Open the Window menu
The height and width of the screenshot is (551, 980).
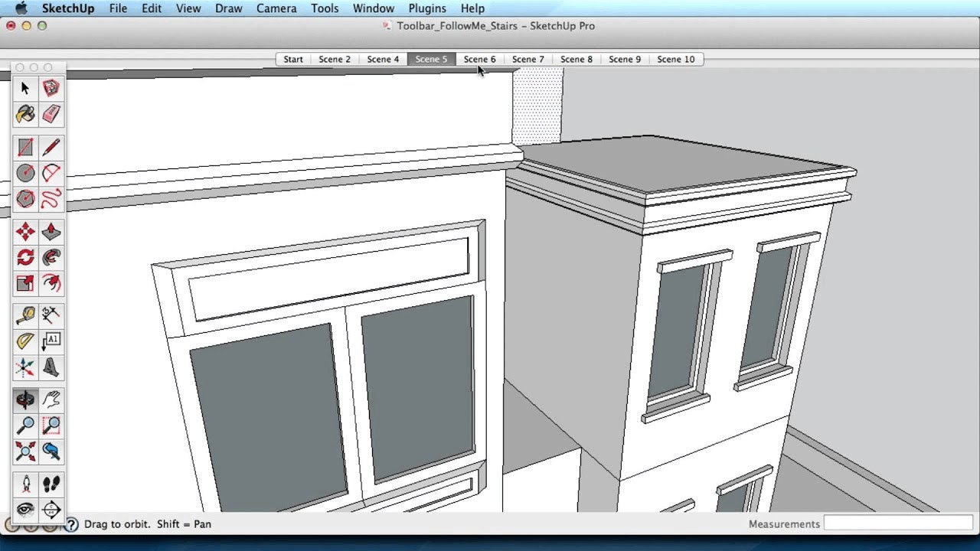coord(374,8)
